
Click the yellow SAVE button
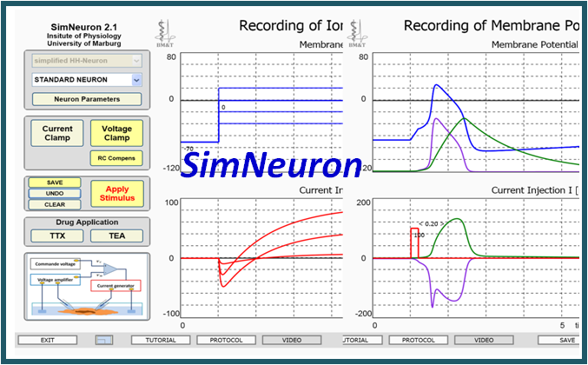[55, 182]
